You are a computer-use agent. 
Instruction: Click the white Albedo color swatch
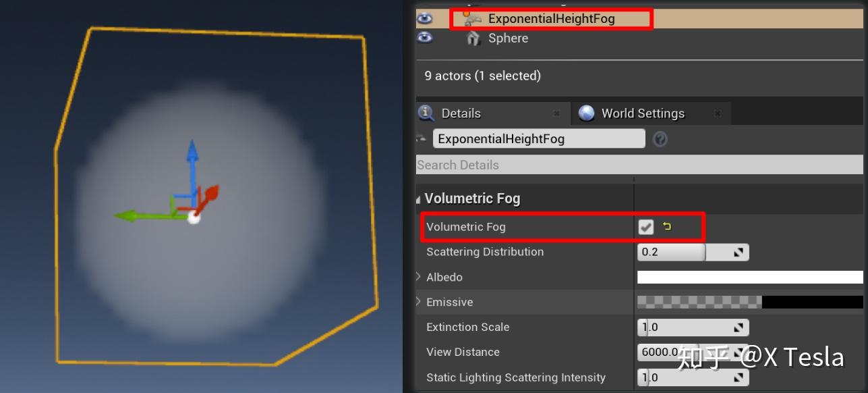(750, 277)
